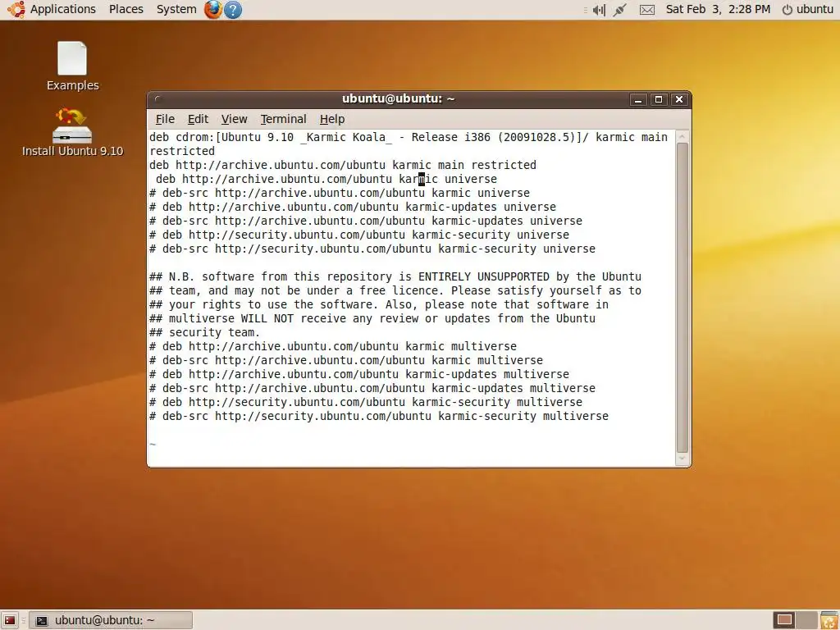Maximize the terminal window
The image size is (840, 630).
(x=659, y=99)
